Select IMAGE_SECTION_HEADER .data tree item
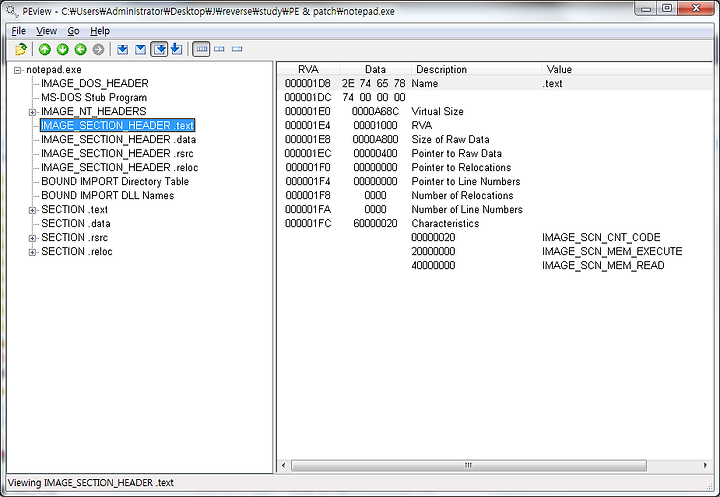The width and height of the screenshot is (720, 497). [118, 139]
